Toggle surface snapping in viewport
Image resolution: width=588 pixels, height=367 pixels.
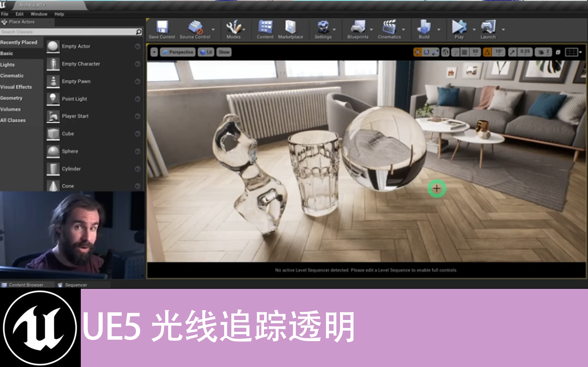pos(455,52)
